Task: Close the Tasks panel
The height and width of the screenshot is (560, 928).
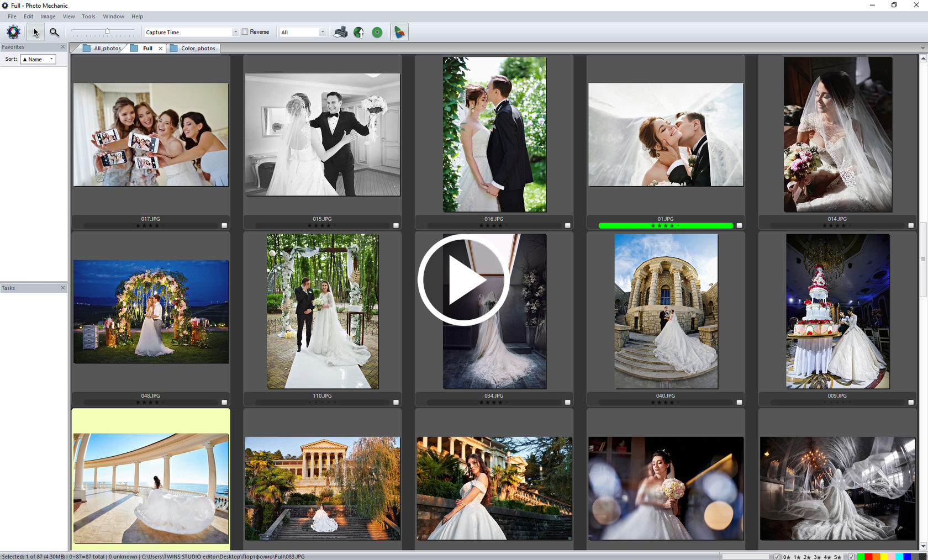Action: click(62, 288)
